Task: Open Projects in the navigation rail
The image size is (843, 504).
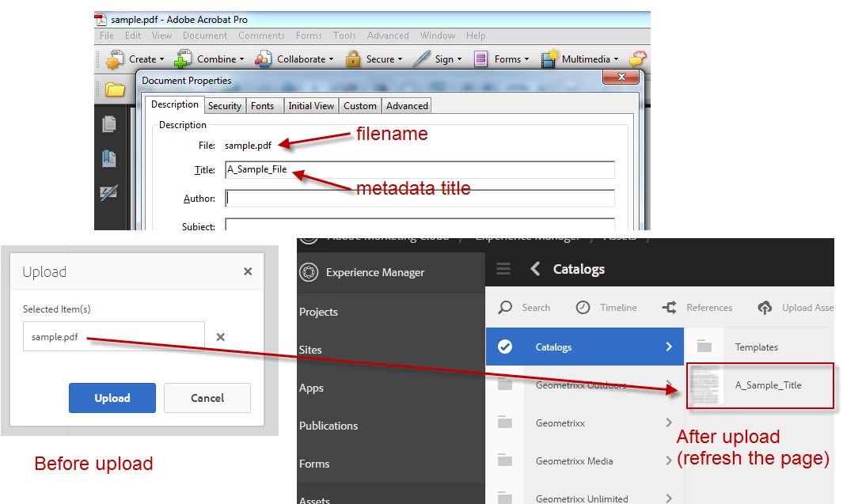Action: (x=318, y=312)
